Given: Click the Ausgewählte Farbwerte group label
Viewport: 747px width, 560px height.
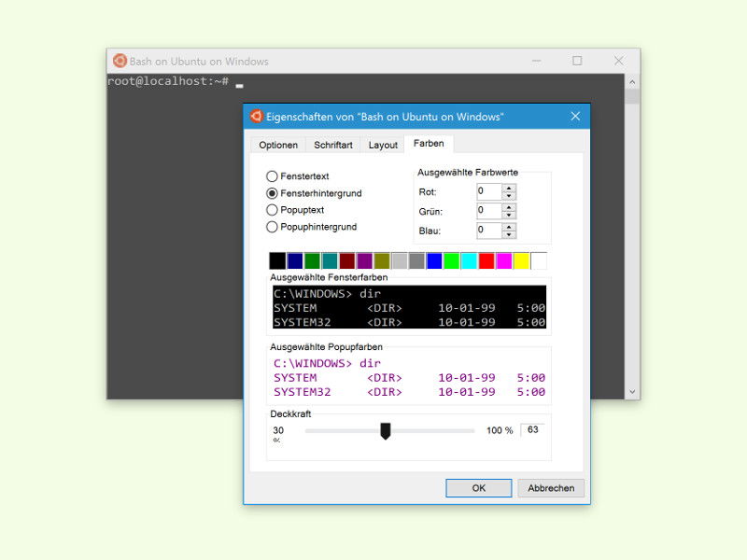Looking at the screenshot, I should 468,173.
